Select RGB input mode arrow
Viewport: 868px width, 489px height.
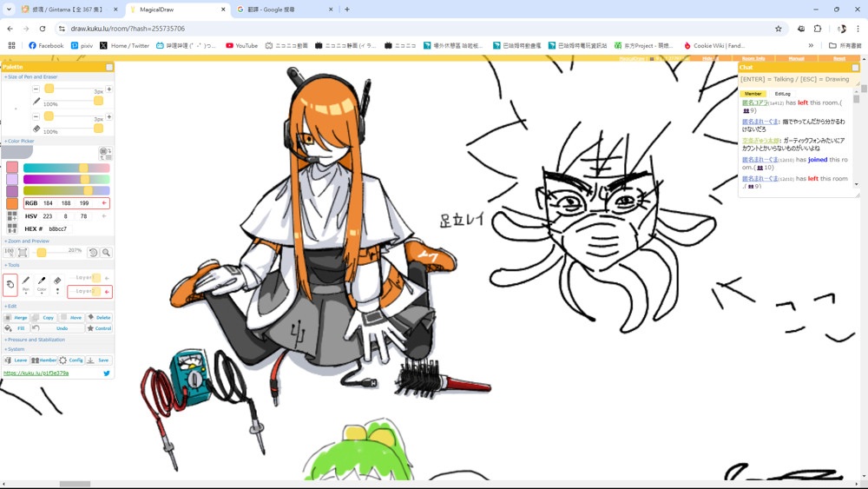(x=104, y=203)
